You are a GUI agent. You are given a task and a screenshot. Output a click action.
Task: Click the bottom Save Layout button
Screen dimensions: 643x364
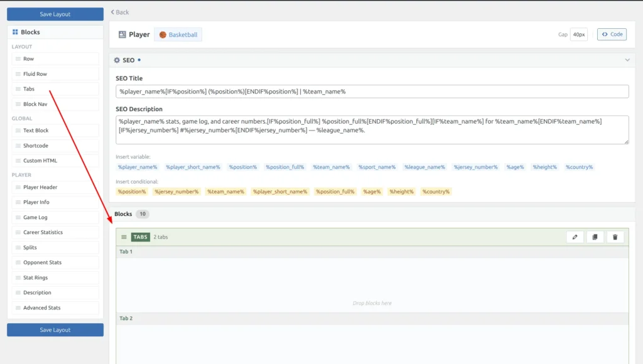tap(55, 329)
